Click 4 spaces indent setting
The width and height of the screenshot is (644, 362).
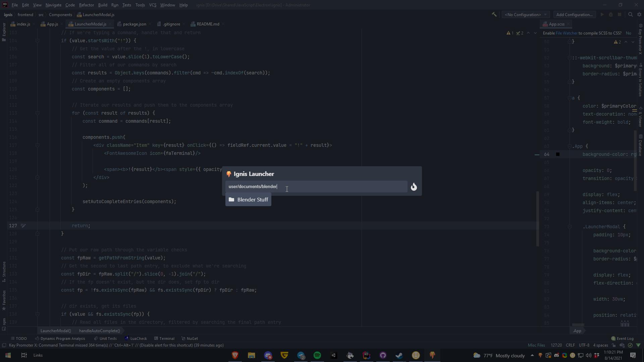click(x=600, y=345)
